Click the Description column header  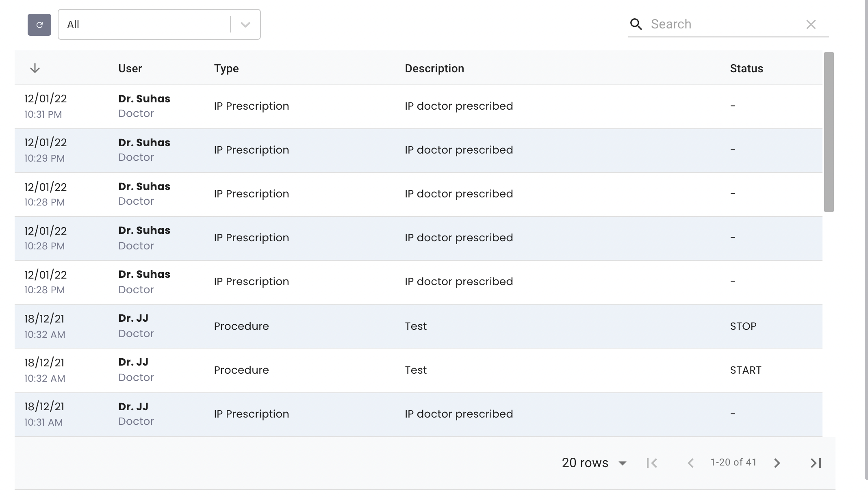coord(434,68)
